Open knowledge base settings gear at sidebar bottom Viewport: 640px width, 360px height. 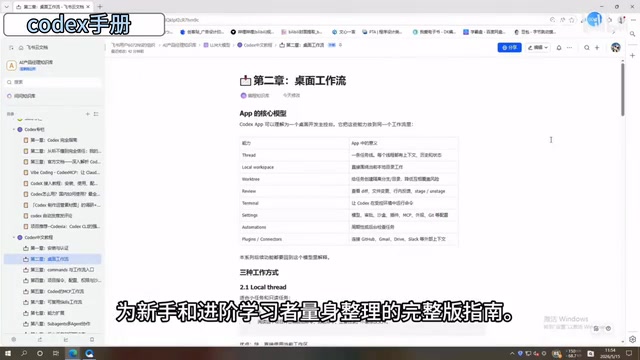click(x=13, y=340)
